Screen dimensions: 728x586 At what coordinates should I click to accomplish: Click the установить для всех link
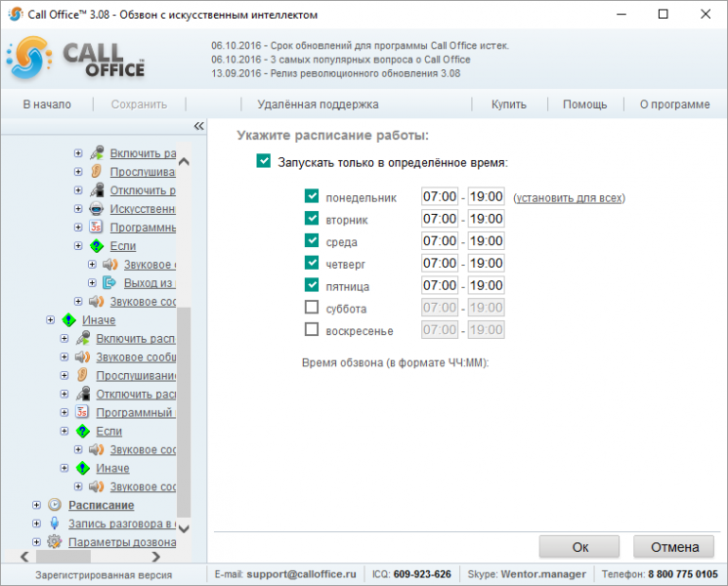570,198
